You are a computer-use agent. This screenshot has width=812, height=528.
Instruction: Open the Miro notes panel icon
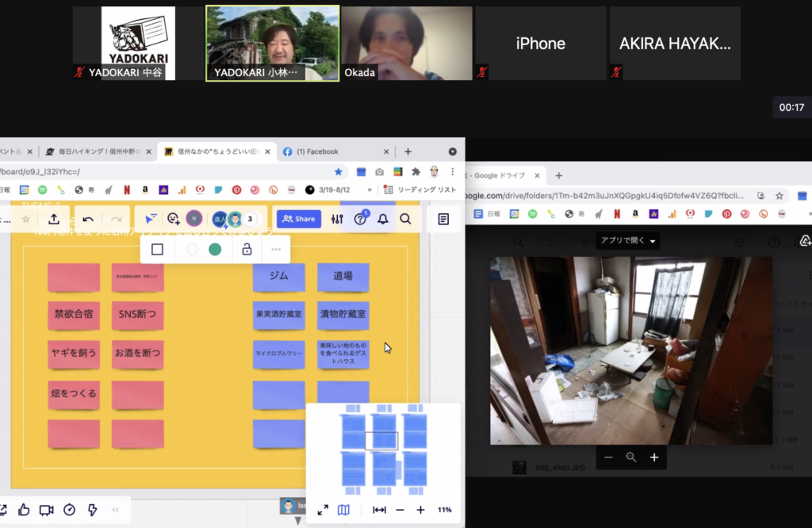click(443, 219)
